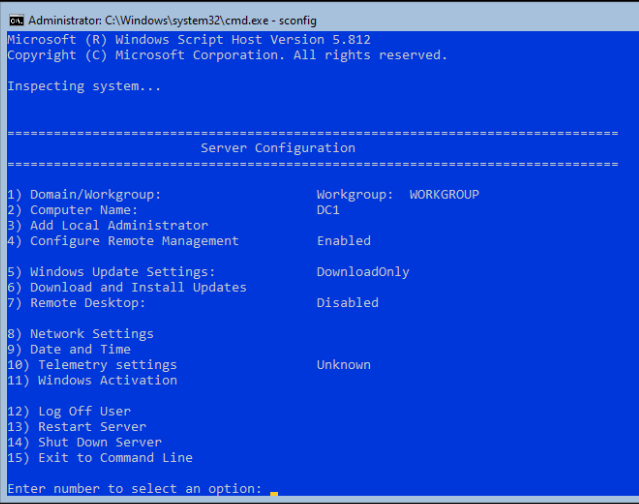Click the blinking cursor after option prompt
Image resolution: width=639 pixels, height=504 pixels.
click(x=274, y=493)
